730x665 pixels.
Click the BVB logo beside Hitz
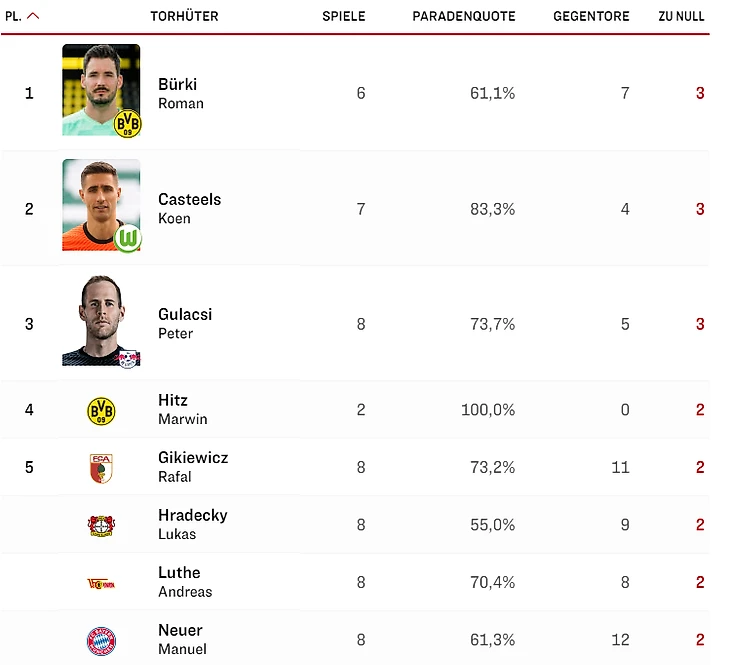coord(101,411)
